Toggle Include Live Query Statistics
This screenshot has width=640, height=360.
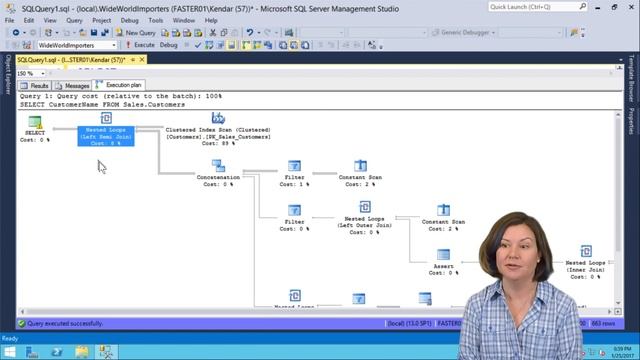click(x=257, y=45)
